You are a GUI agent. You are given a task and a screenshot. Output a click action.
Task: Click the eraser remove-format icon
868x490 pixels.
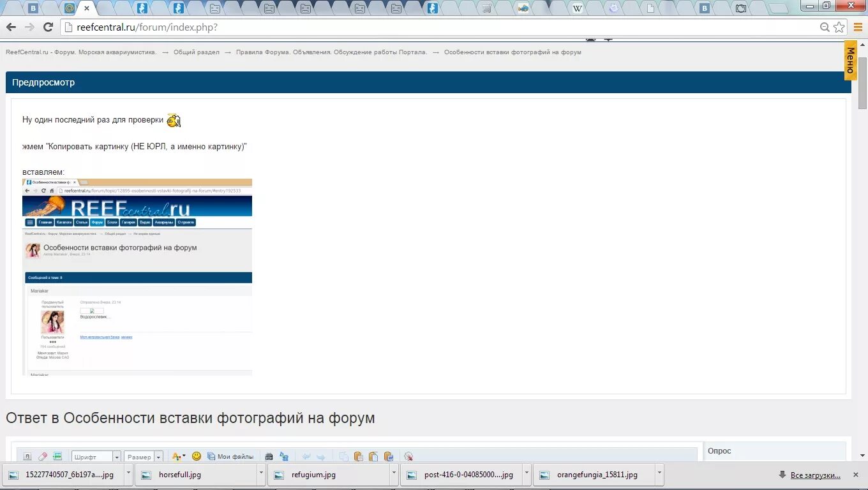coord(43,457)
